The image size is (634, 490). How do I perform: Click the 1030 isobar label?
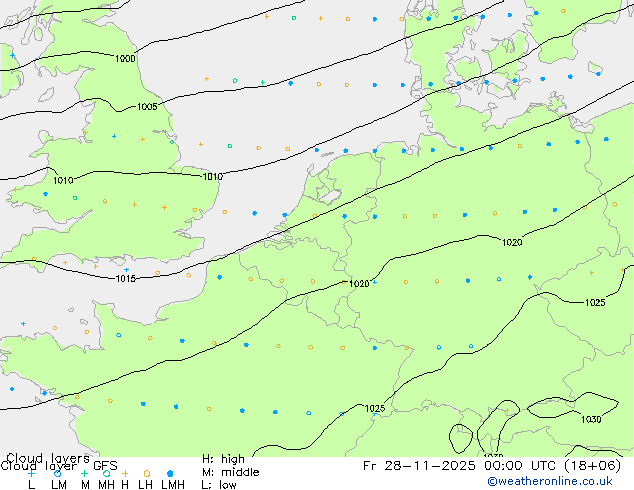[x=591, y=420]
